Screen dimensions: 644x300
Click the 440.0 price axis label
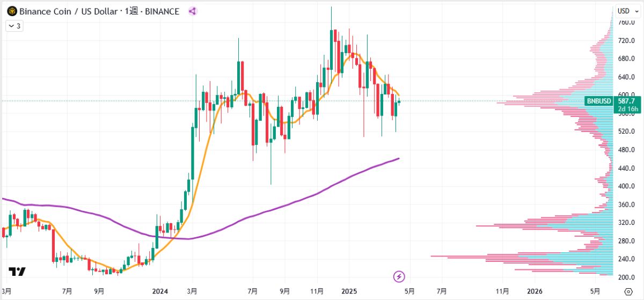[626, 168]
